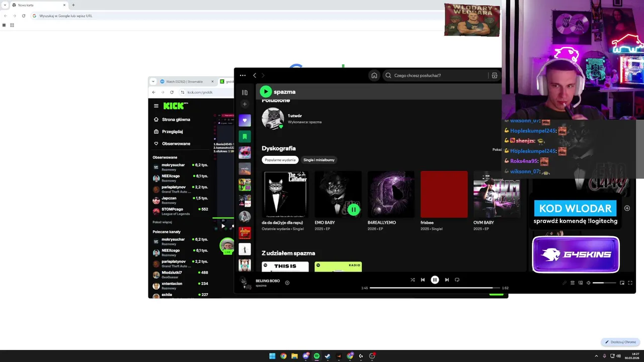Click Dostosuj Chrome button
644x362 pixels.
pos(620,342)
